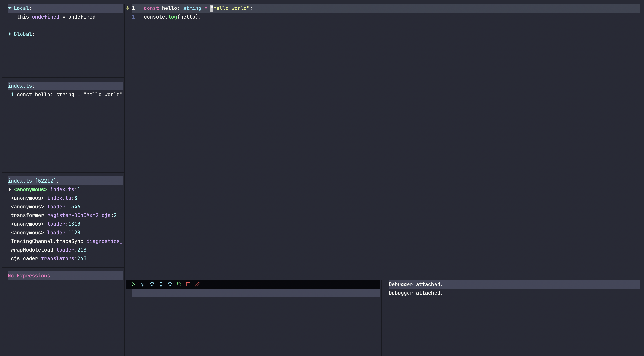Screen dimensions: 644x356
Task: Open frame transformer register-DCnOAxY2.cjs:2
Action: tap(64, 215)
